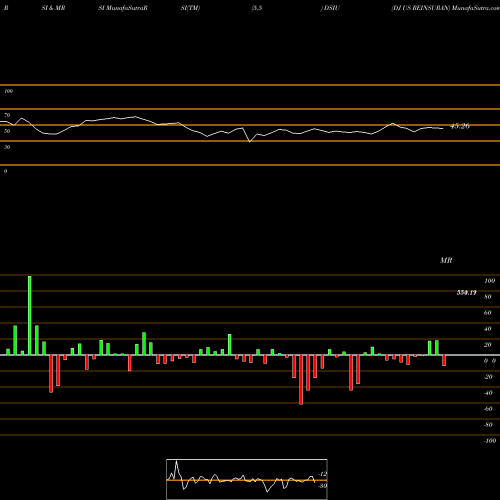
Task: Click the -39 value in the mini chart
Action: tap(323, 486)
